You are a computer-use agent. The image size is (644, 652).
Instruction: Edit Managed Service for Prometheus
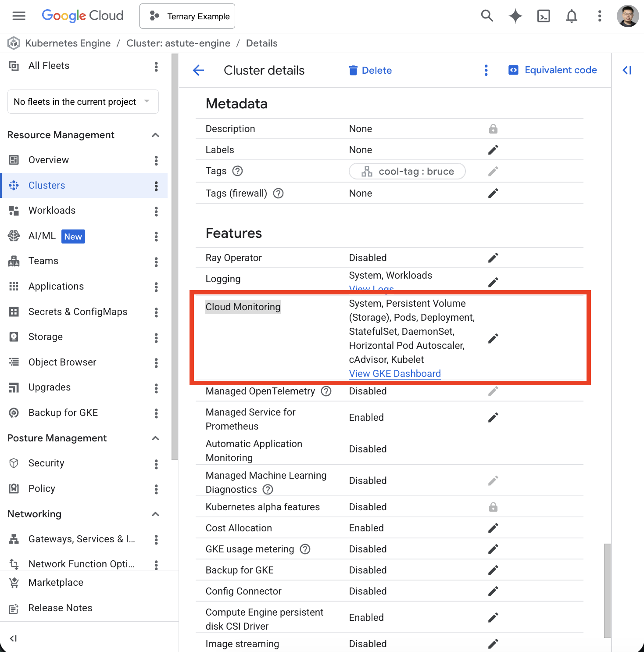coord(493,418)
